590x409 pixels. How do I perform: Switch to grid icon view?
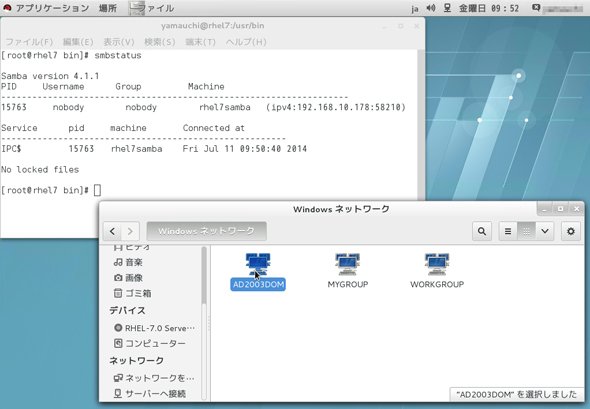(x=526, y=231)
